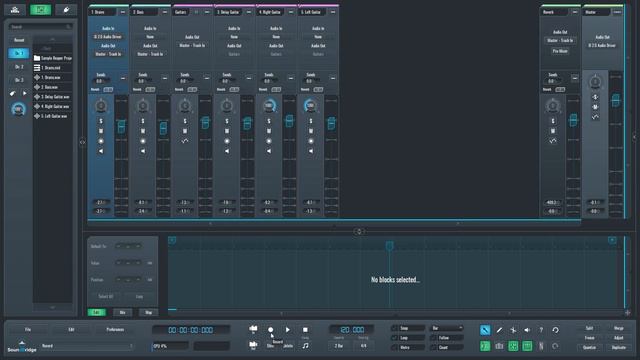Click the musical note metronome icon
The image size is (640, 360).
coord(305,346)
